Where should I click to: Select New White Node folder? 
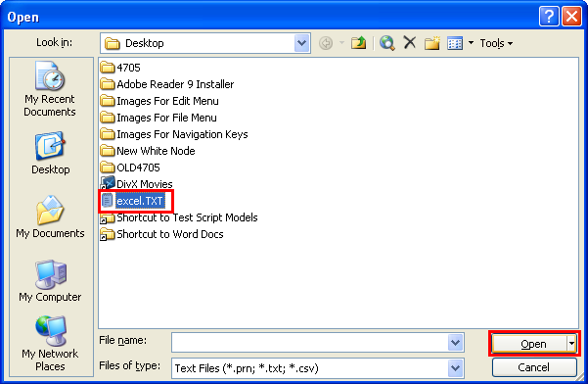tap(148, 151)
